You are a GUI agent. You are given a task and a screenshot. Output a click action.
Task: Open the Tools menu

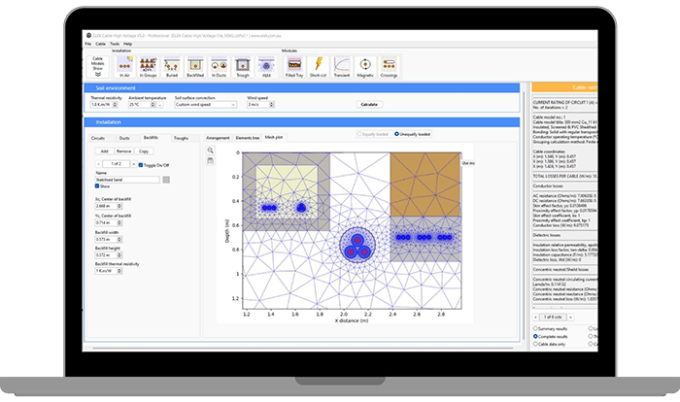point(114,44)
